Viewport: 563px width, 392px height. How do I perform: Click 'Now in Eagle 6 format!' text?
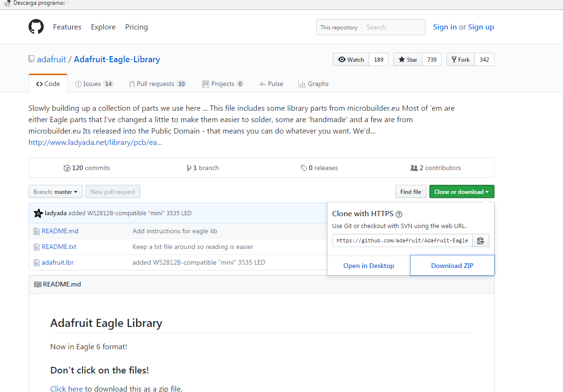[89, 347]
